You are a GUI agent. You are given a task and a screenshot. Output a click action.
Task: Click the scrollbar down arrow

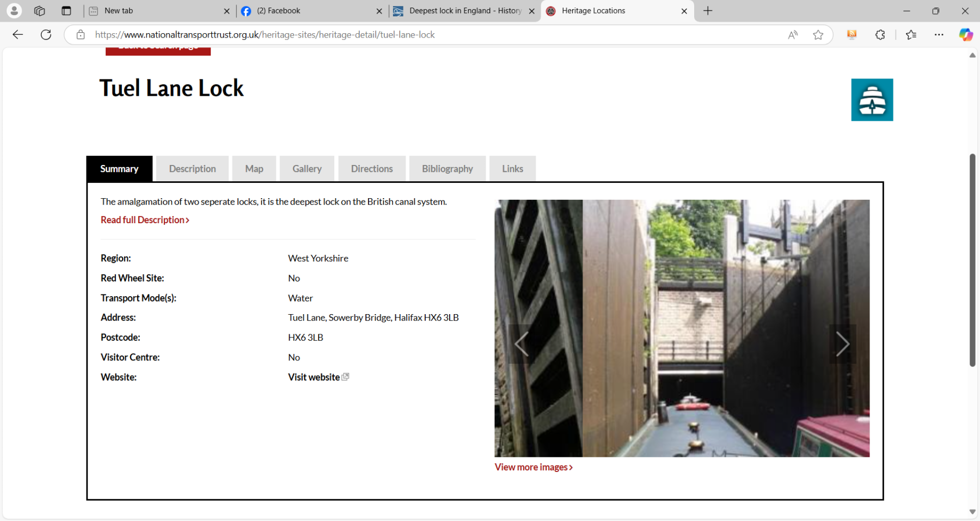(972, 512)
